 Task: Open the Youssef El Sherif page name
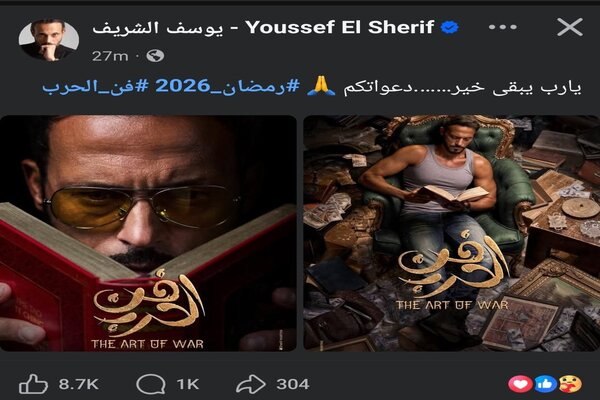click(x=263, y=28)
